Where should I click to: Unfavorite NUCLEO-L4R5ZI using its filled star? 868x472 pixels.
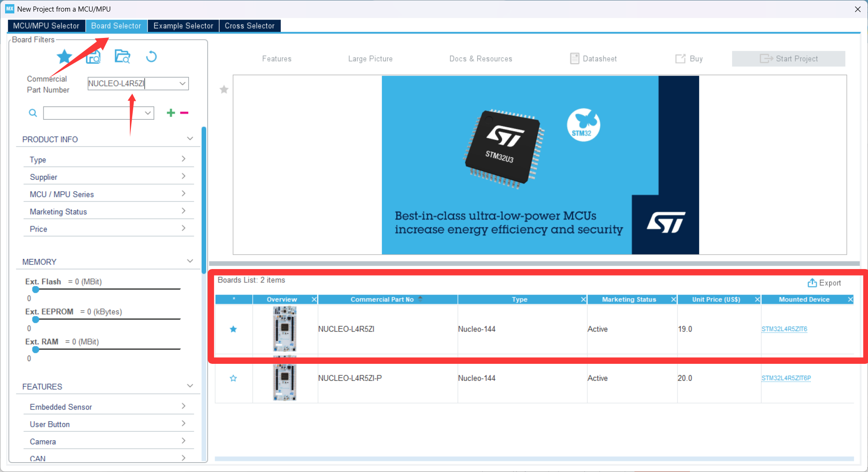tap(234, 329)
